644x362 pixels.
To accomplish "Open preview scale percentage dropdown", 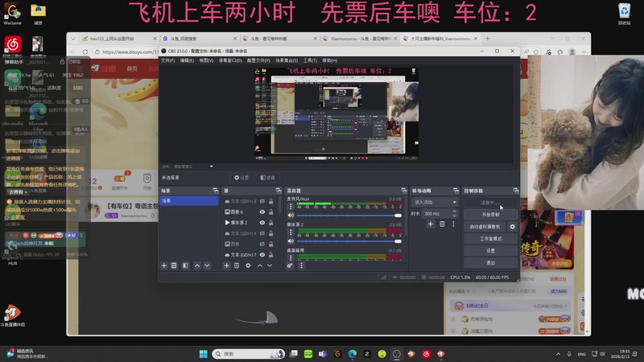I will click(211, 167).
